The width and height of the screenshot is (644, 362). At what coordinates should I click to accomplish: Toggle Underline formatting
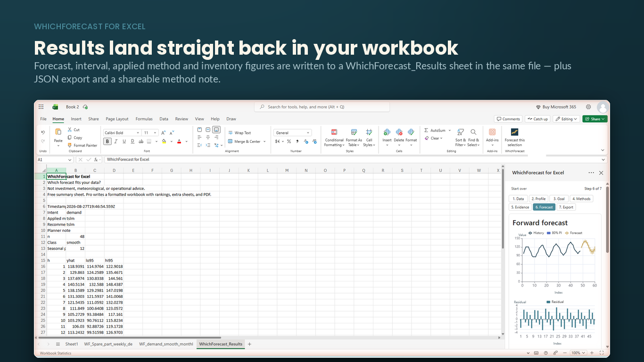click(124, 141)
